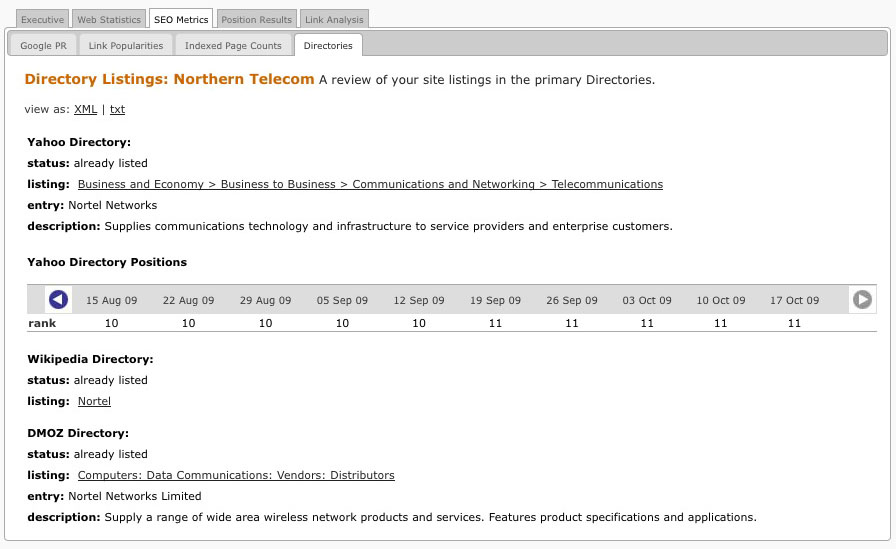Open the Nortel Wikipedia listing link
The height and width of the screenshot is (549, 896).
tap(94, 401)
